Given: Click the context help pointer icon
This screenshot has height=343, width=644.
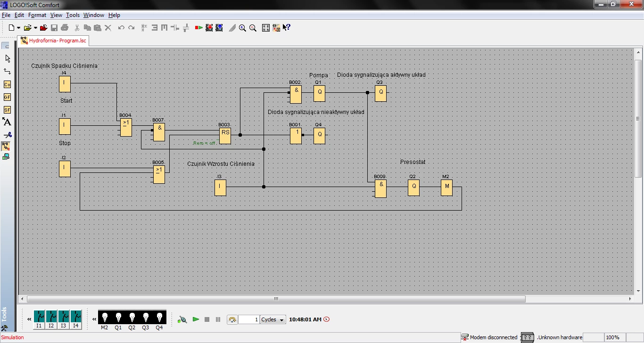Looking at the screenshot, I should [x=286, y=28].
